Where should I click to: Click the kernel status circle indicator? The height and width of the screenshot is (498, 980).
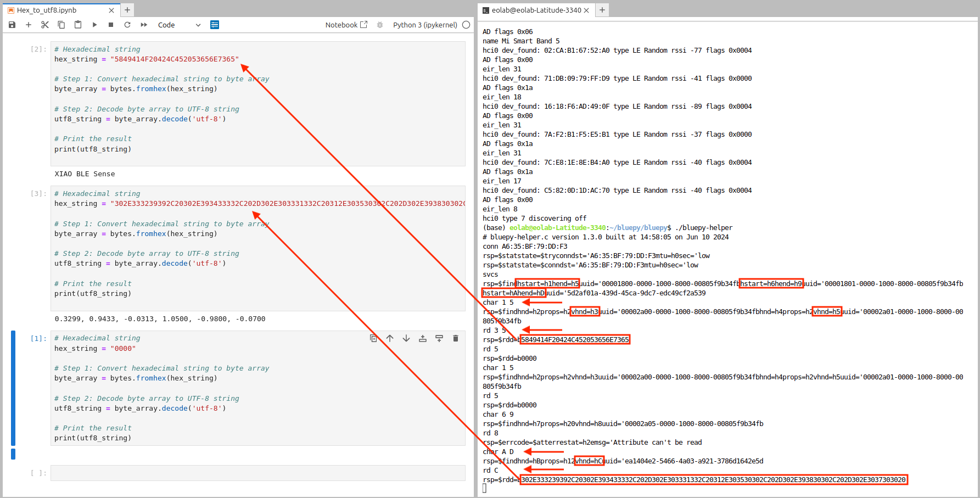pyautogui.click(x=466, y=25)
